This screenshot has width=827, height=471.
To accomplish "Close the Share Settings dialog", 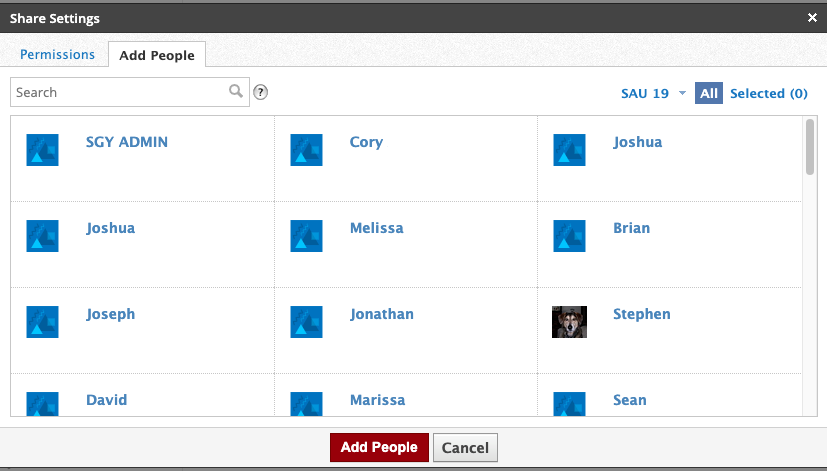I will click(x=812, y=17).
